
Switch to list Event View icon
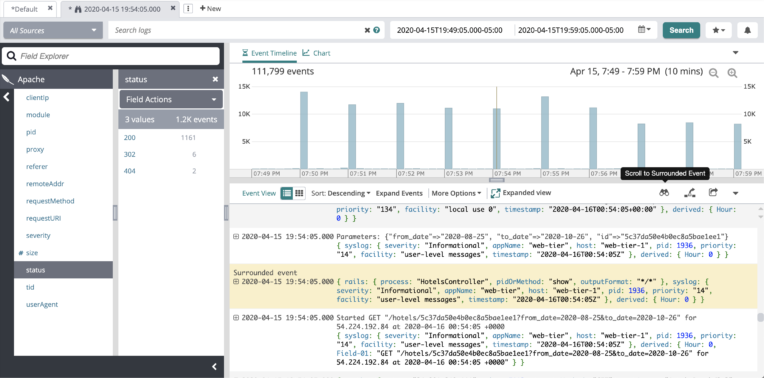pos(286,193)
